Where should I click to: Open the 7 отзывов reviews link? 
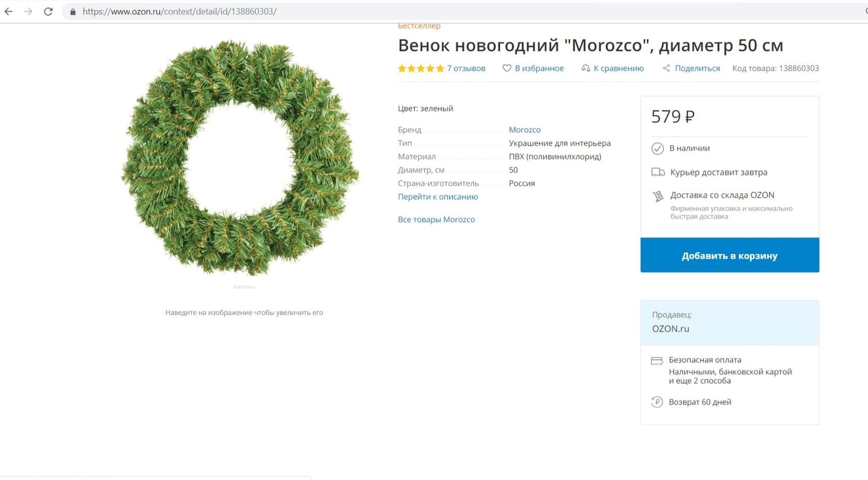point(466,68)
